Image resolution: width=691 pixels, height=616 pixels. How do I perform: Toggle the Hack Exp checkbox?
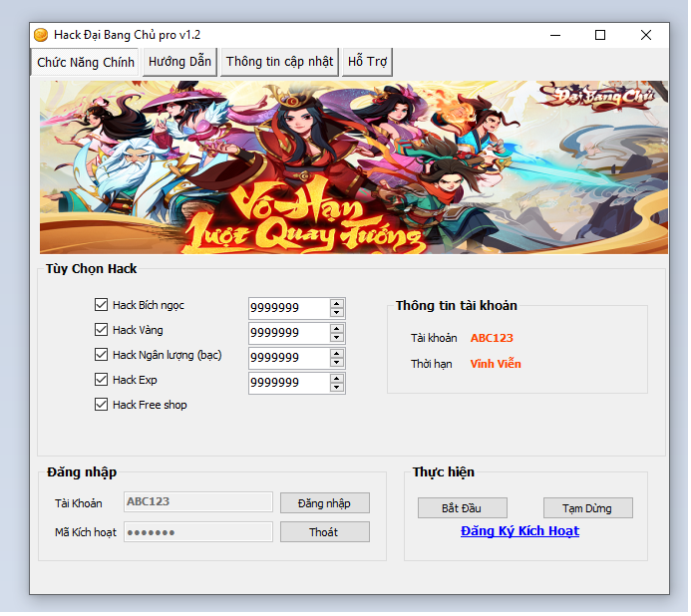[x=101, y=380]
